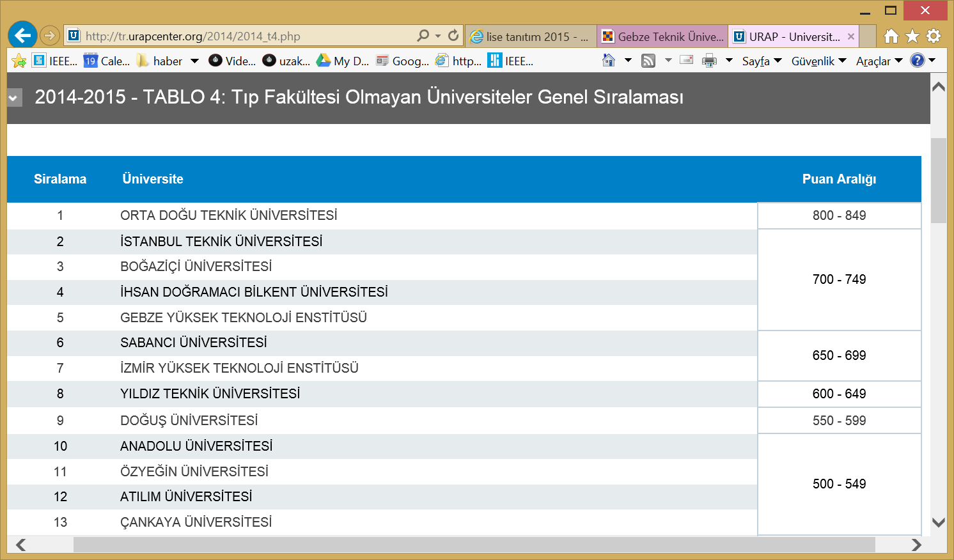Click the Add to favorites bar star icon
This screenshot has height=560, width=954.
19,61
